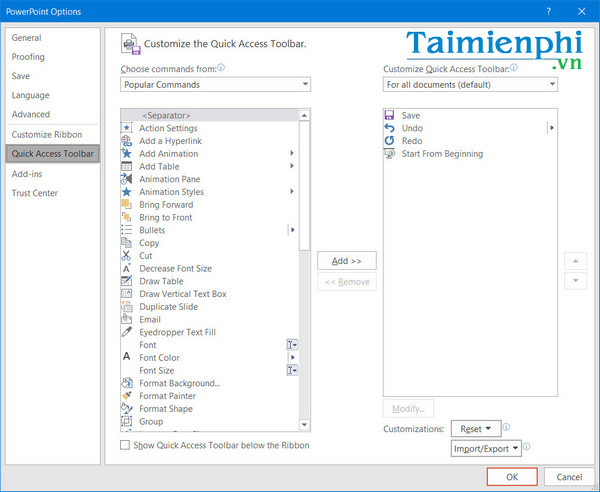Open the Reset dropdown button
Viewport: 600px width, 492px height.
point(476,428)
